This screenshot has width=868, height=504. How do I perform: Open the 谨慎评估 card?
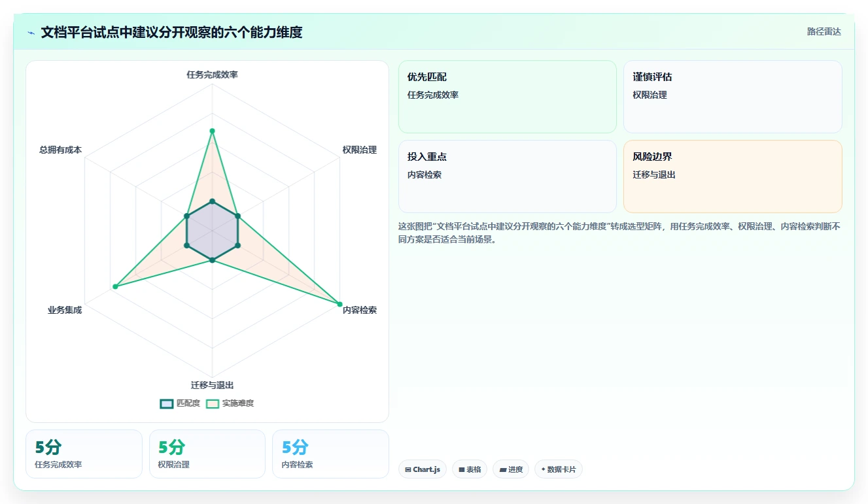[x=733, y=97]
